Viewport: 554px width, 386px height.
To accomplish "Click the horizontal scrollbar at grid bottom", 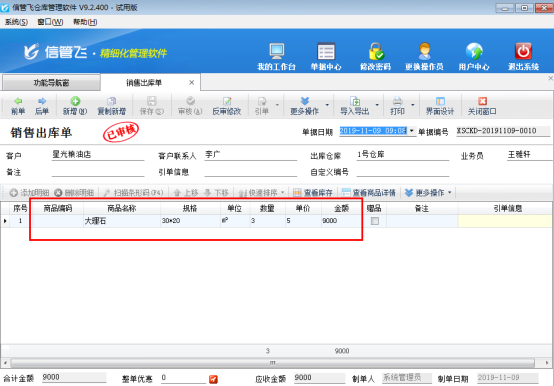I will [x=273, y=363].
